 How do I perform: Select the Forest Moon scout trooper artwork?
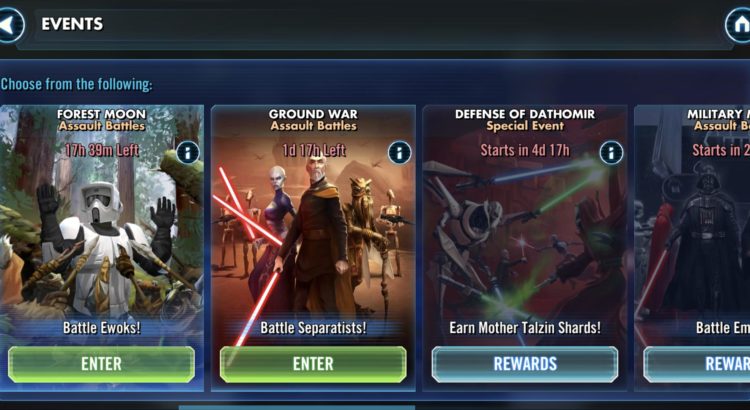pos(101,239)
